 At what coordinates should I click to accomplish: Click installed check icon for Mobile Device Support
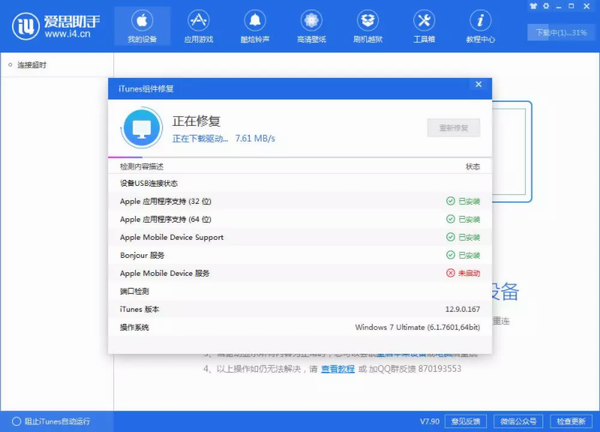450,237
